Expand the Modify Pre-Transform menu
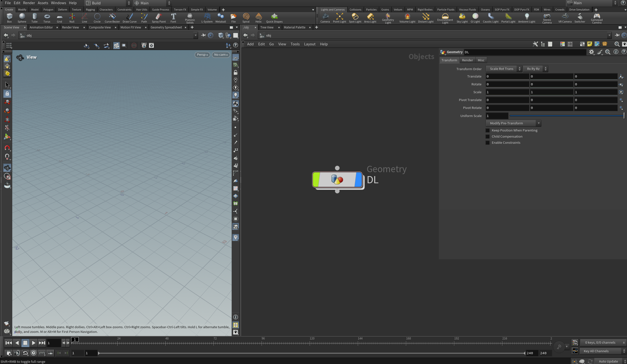The height and width of the screenshot is (364, 627). pyautogui.click(x=513, y=123)
